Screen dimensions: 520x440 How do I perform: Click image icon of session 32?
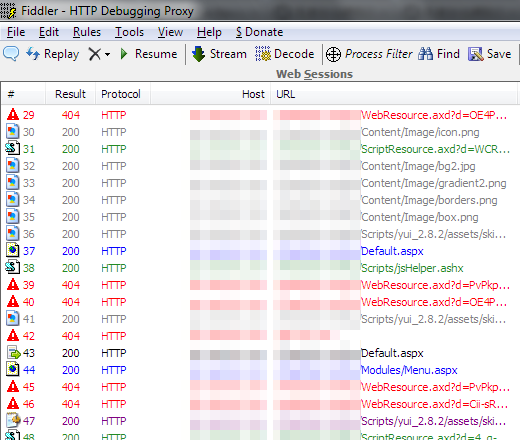[12, 165]
